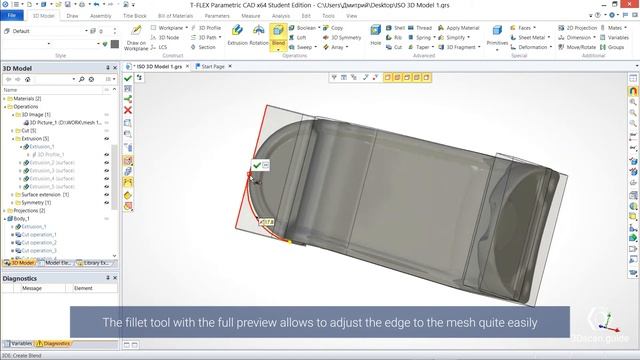Accept the fillet with floating checkmark
This screenshot has height=360, width=640.
point(257,165)
